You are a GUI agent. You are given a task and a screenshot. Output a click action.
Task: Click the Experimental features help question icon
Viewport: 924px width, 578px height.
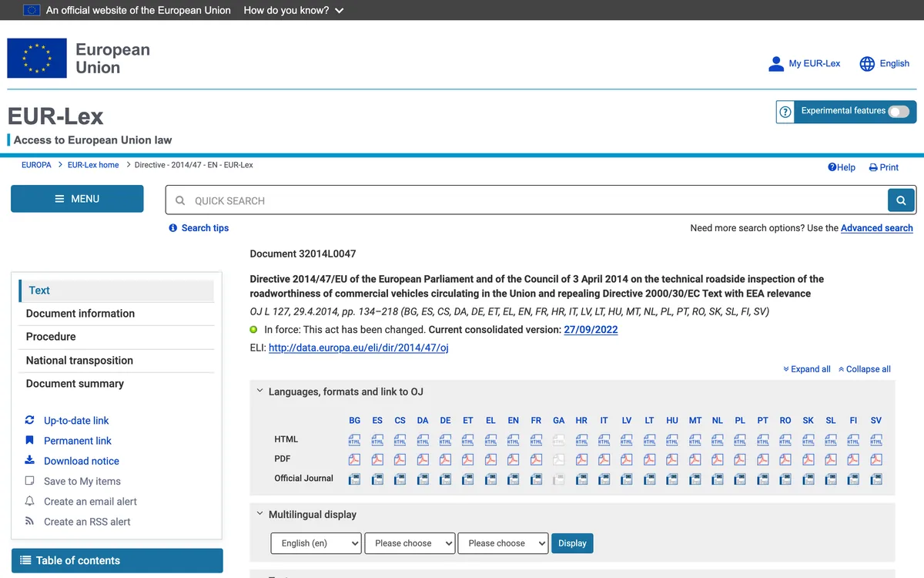tap(785, 112)
